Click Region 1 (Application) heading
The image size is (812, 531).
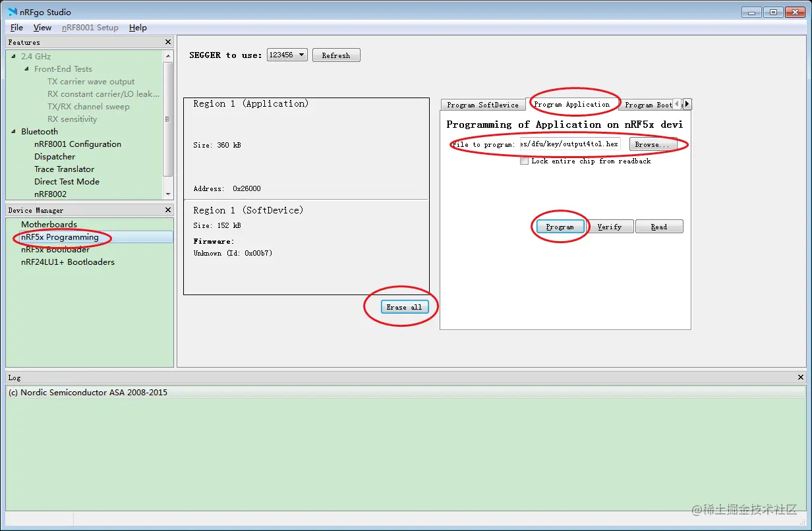(250, 103)
